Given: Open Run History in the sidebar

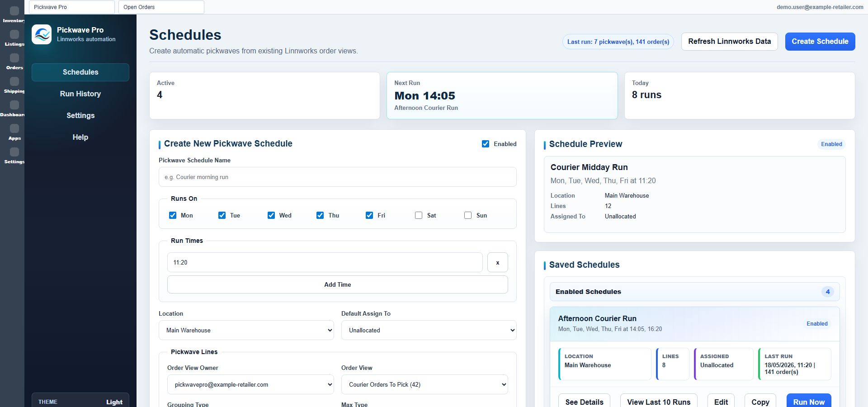Looking at the screenshot, I should click(80, 94).
